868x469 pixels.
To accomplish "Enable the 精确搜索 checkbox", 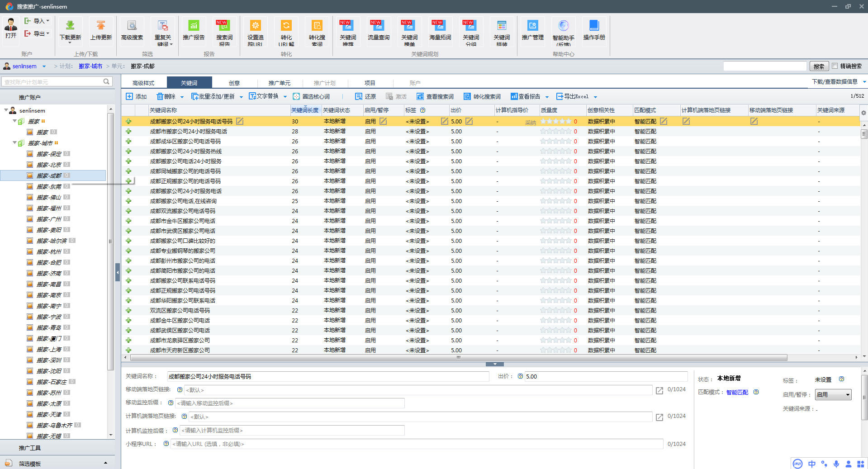I will (x=835, y=66).
